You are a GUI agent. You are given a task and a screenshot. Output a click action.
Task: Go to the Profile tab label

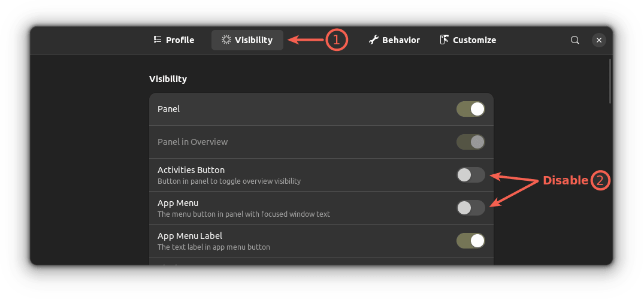tap(180, 40)
